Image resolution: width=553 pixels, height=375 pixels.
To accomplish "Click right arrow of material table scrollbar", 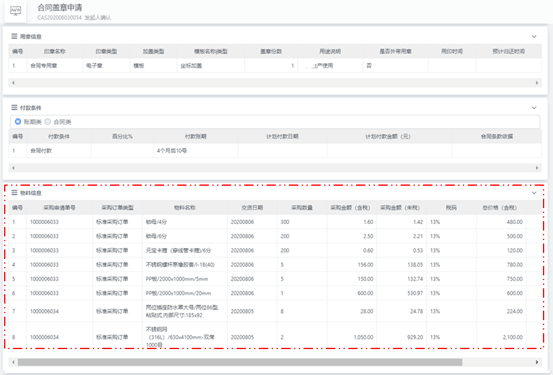I will (537, 362).
